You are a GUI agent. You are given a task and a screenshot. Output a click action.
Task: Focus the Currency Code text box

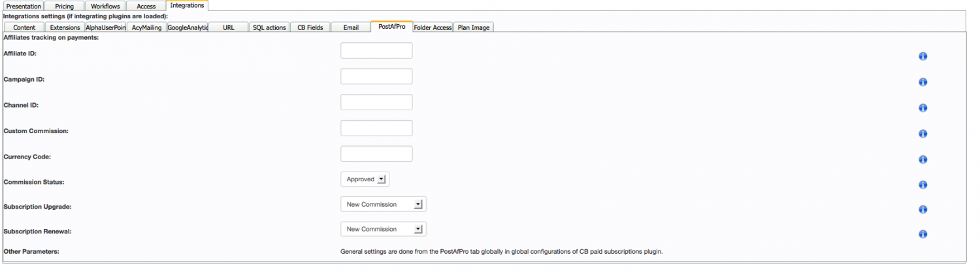click(376, 154)
